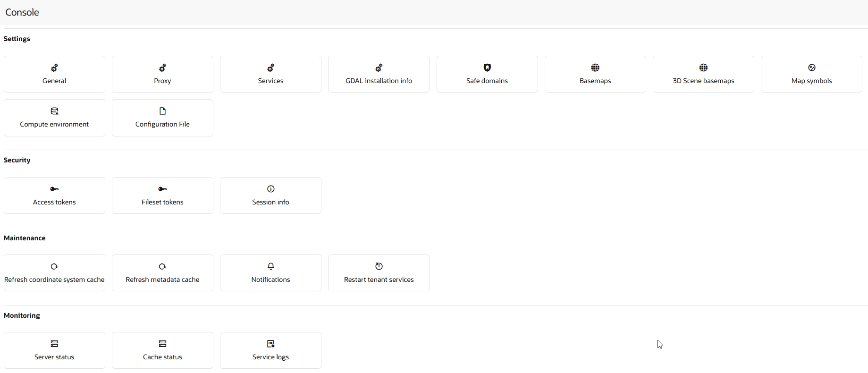Viewport: 868px width, 373px height.
Task: Open the Service logs icon
Action: pos(271,344)
